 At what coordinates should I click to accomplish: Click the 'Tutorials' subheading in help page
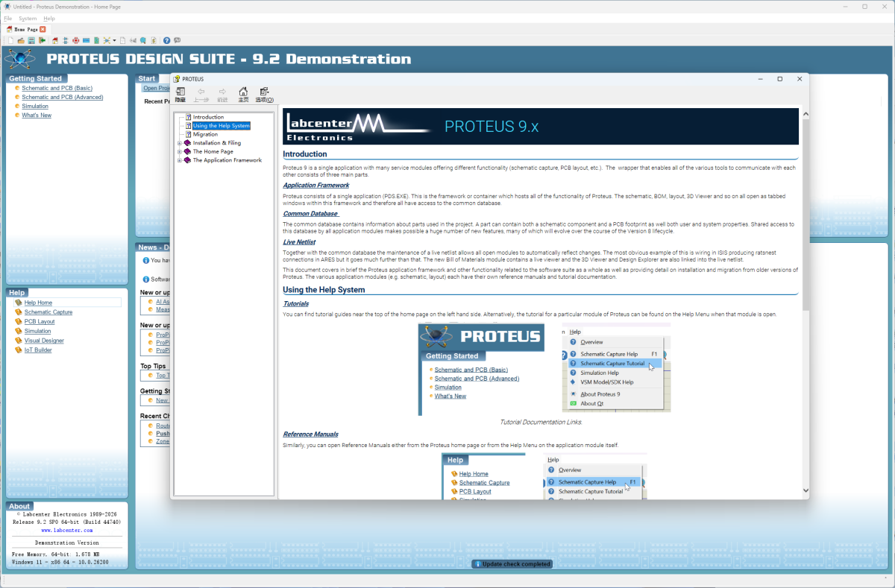coord(296,303)
